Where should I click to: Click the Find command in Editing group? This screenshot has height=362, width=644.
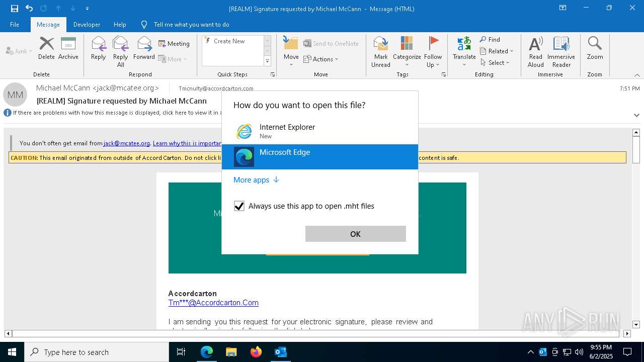click(490, 40)
